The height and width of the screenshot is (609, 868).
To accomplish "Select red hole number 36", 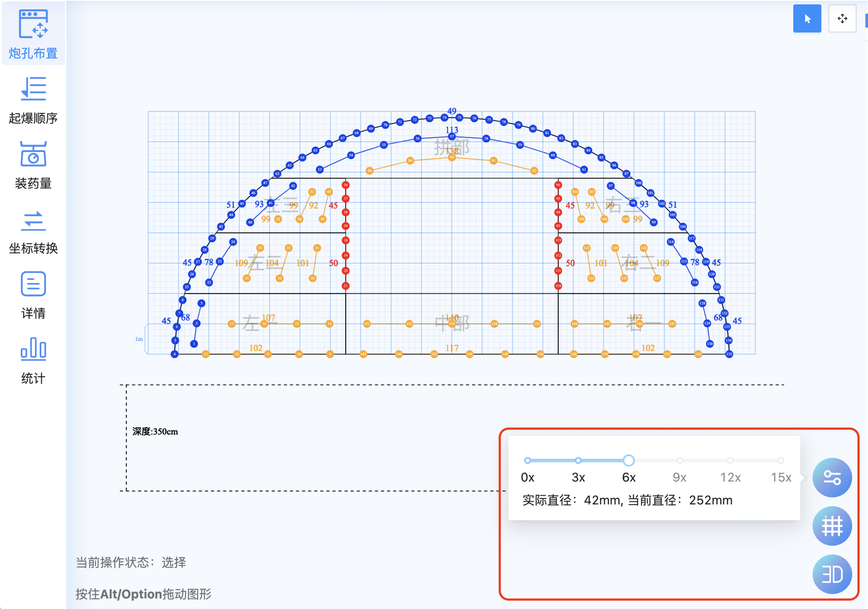I will 346,185.
